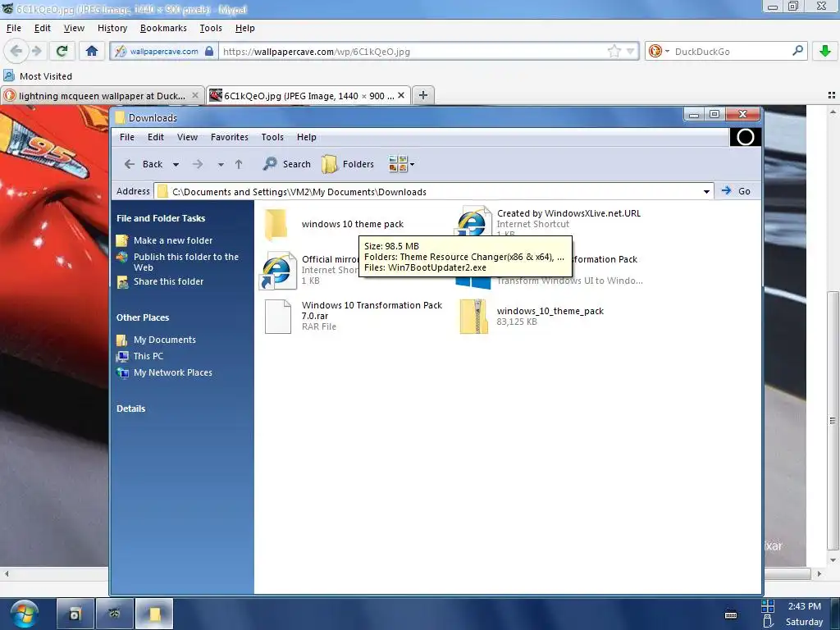Click the browser URL address field
The height and width of the screenshot is (630, 840).
tap(413, 52)
